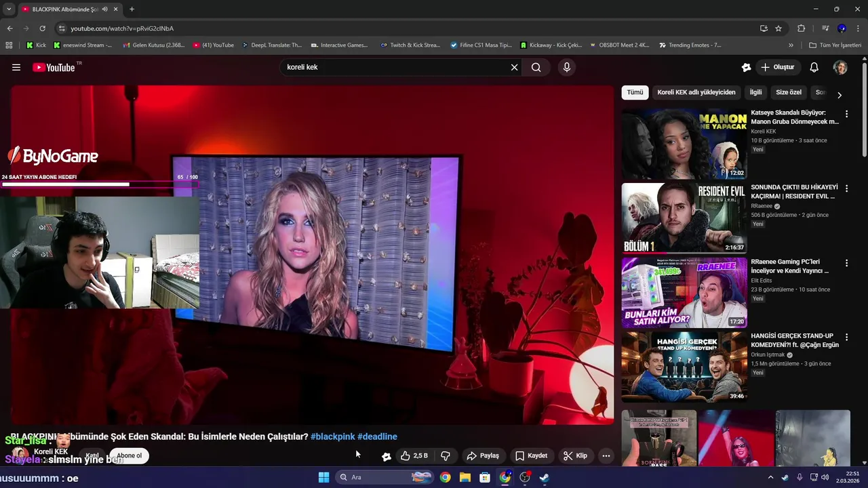Open options for Stand-up Komedyeni video

point(846,337)
